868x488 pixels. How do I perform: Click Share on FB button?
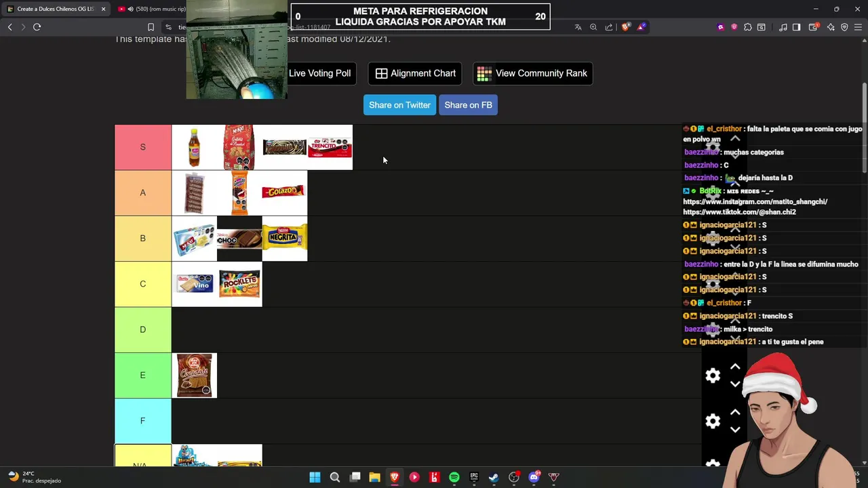click(x=468, y=105)
